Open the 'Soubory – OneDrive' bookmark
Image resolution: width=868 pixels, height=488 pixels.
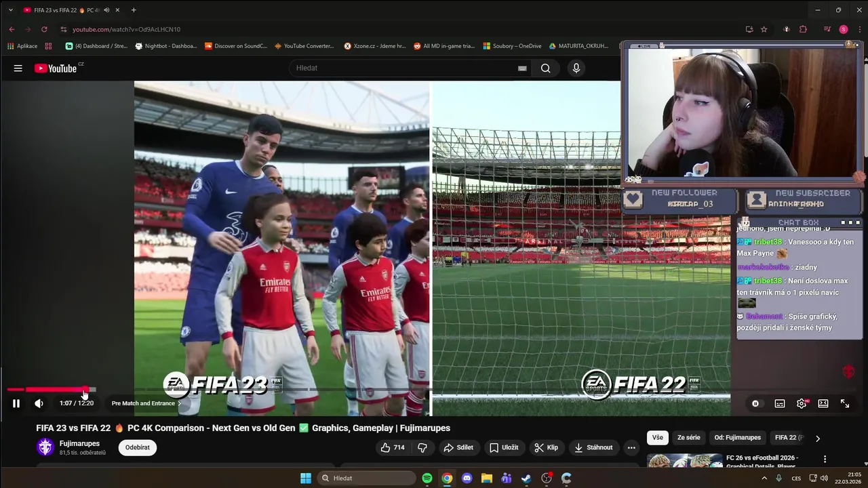[512, 46]
